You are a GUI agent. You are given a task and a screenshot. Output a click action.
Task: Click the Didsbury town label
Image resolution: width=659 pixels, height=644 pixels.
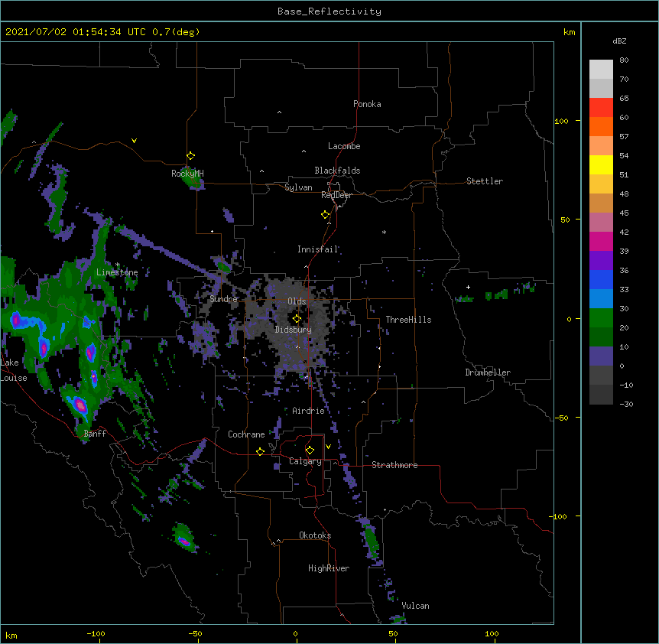click(293, 330)
